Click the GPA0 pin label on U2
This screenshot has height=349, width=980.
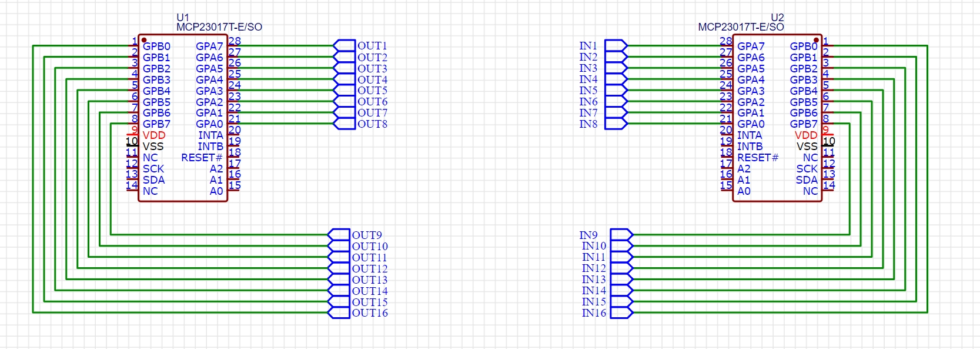coord(751,124)
